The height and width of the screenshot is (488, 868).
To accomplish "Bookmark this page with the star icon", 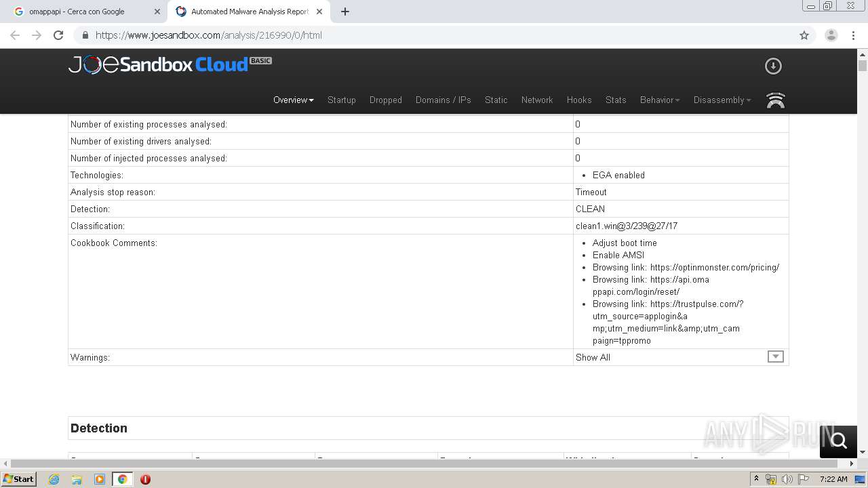I will click(x=804, y=35).
